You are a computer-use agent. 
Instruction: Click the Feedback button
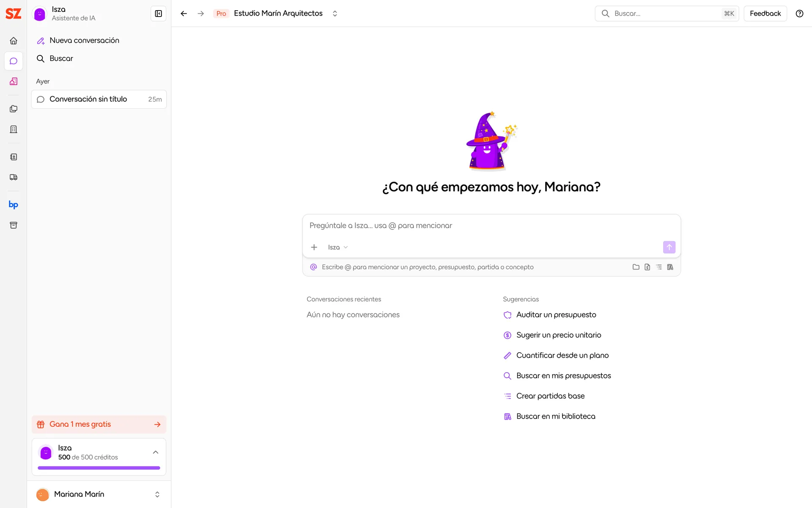click(x=765, y=14)
